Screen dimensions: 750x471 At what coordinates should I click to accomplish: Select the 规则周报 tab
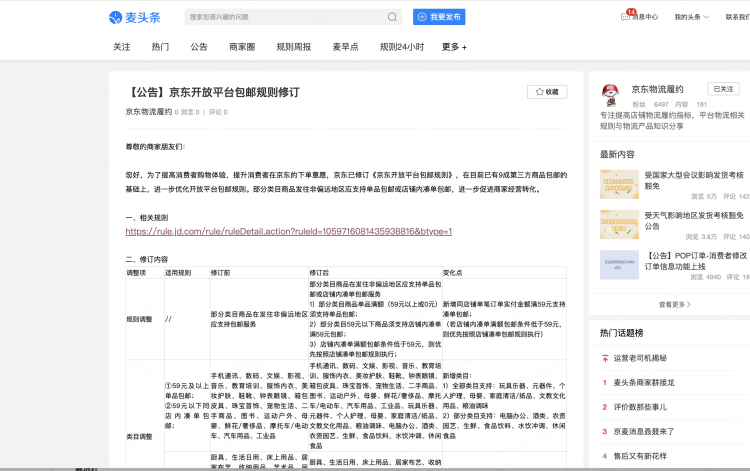click(x=293, y=47)
